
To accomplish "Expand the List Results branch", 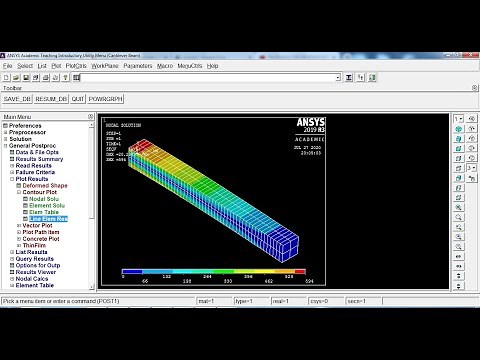I will [x=12, y=252].
